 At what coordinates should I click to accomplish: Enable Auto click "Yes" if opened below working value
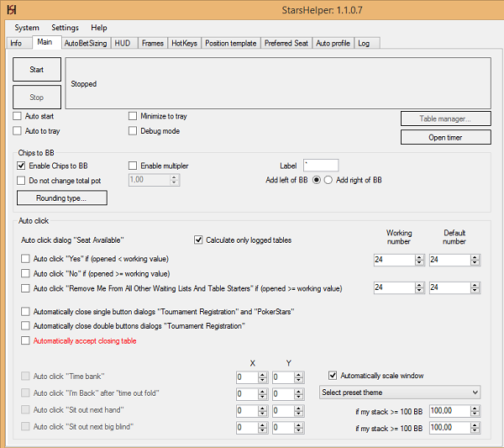pyautogui.click(x=25, y=259)
